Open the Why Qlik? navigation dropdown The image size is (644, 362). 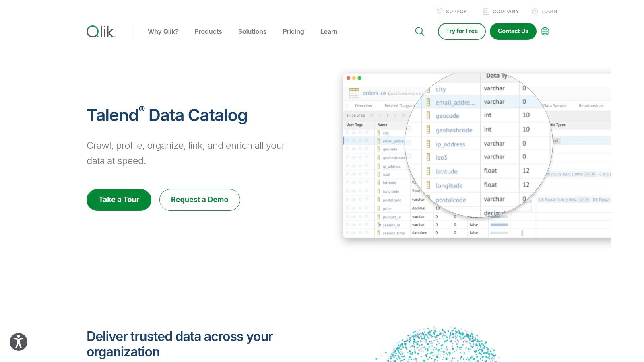click(x=163, y=31)
